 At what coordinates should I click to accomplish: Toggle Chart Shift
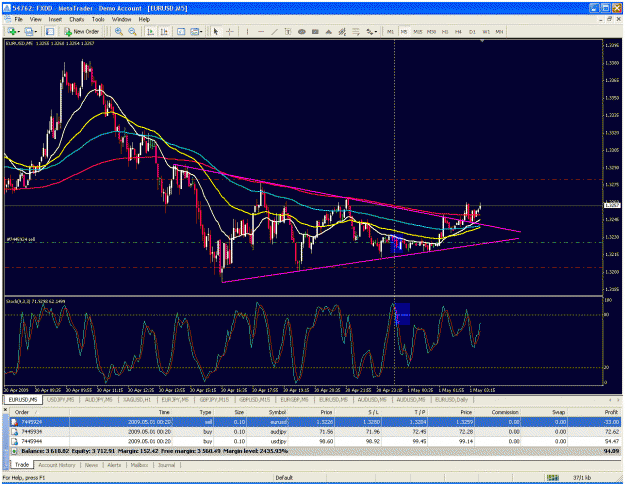[164, 31]
